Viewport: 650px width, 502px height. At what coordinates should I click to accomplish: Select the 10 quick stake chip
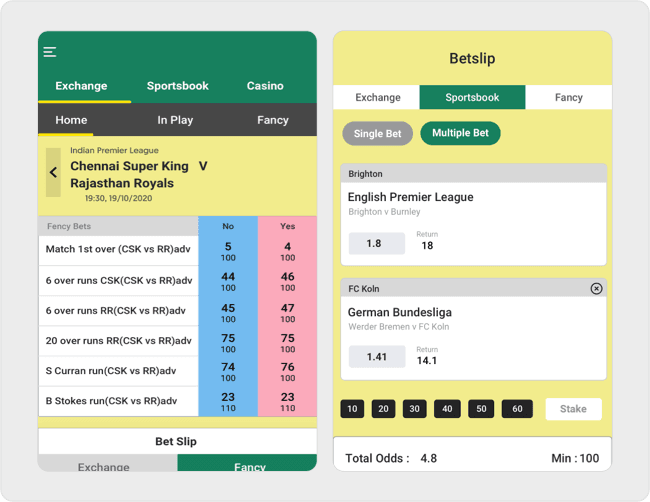point(352,409)
